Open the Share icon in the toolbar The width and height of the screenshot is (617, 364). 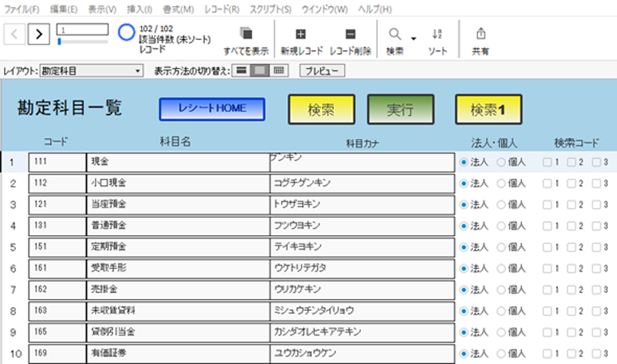pos(481,34)
